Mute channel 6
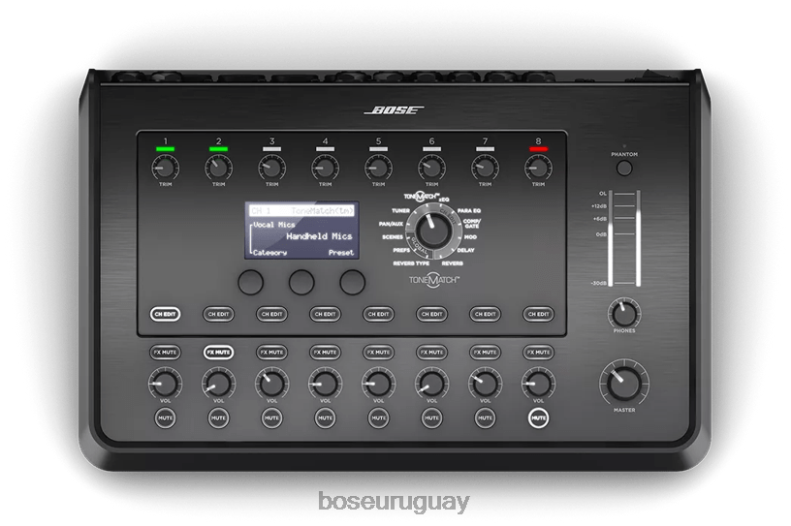Screen dimensions: 791x526 [x=432, y=418]
